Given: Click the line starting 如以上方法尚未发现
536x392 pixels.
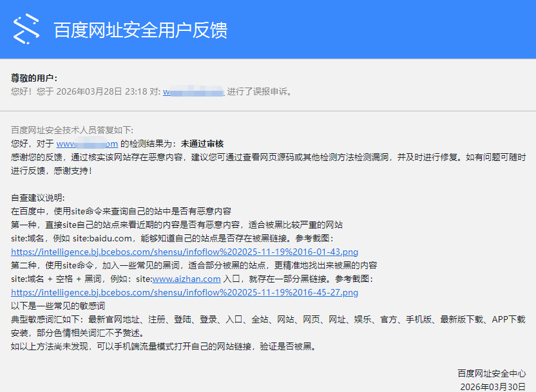Looking at the screenshot, I should point(164,346).
